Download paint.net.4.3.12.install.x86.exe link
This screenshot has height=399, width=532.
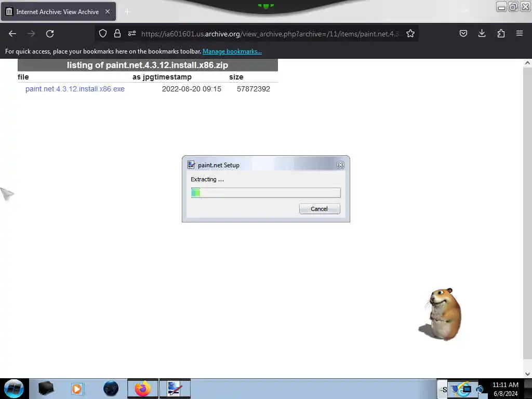(75, 89)
